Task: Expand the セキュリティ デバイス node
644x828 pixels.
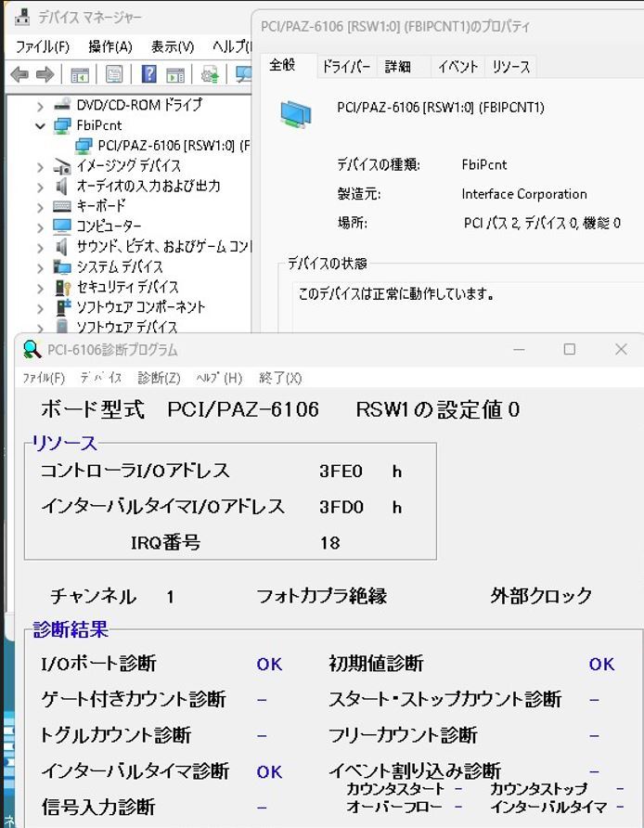Action: [x=40, y=289]
